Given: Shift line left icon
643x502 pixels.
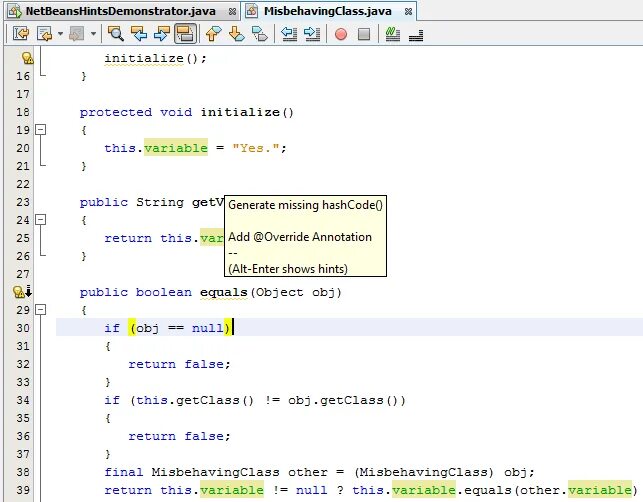Looking at the screenshot, I should pyautogui.click(x=289, y=34).
